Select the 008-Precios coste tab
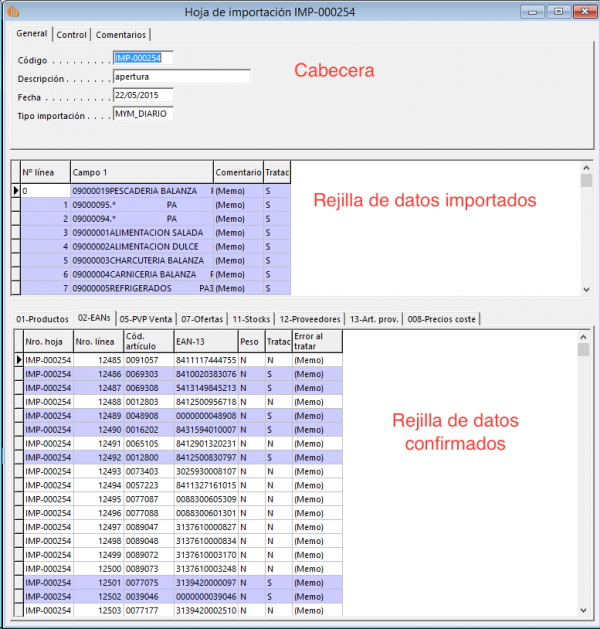The width and height of the screenshot is (600, 629). [x=443, y=319]
